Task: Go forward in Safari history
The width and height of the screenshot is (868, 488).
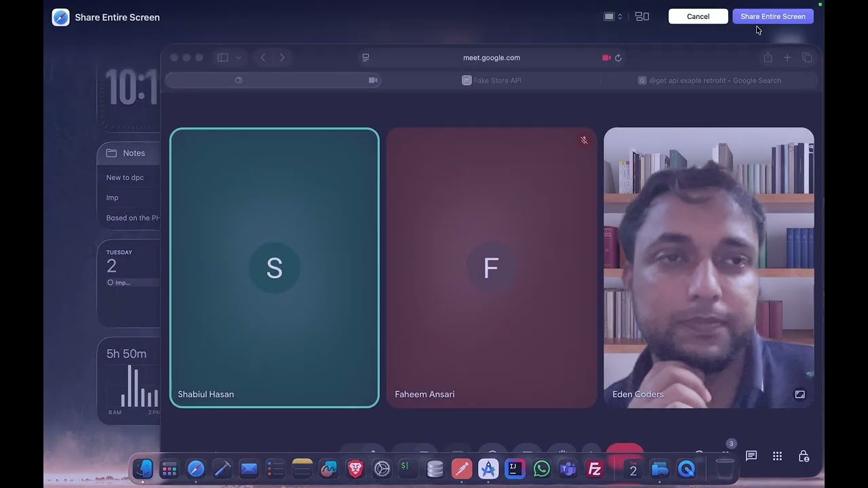Action: pos(282,58)
